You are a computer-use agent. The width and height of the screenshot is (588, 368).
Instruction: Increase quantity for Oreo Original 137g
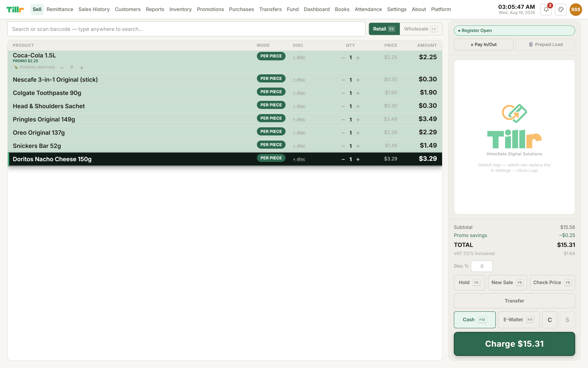pos(358,133)
